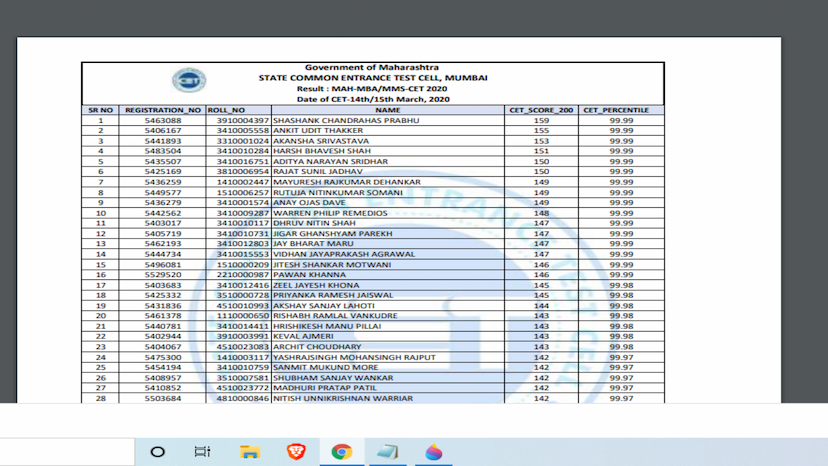
Task: Click roll number 3810006954
Action: tap(242, 172)
